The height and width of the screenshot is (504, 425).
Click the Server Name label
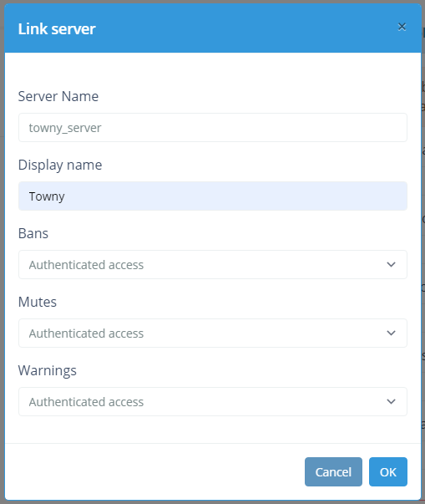pos(58,96)
